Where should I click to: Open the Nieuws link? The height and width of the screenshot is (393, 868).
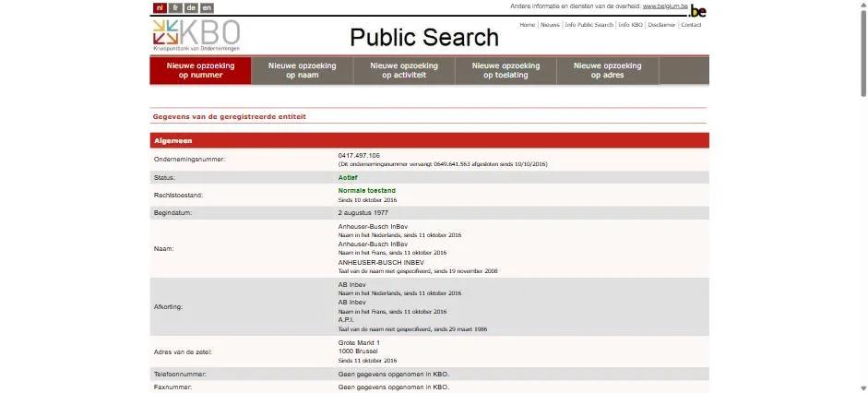[x=550, y=25]
